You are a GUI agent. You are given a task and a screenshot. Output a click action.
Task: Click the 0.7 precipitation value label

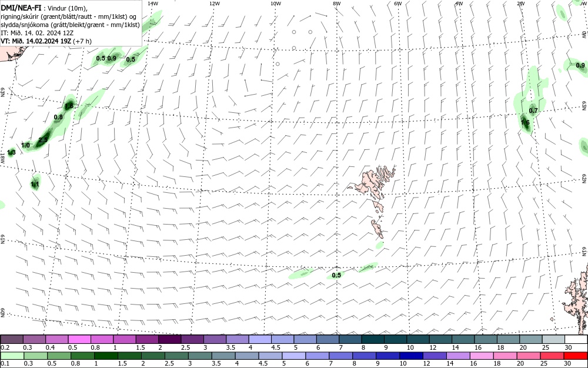533,111
